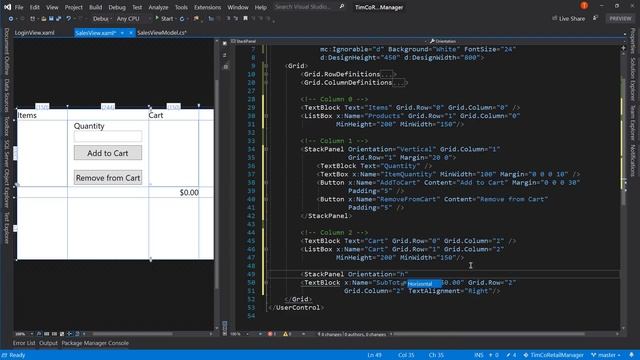
Task: Click the notifications bell icon in status bar
Action: (x=631, y=355)
